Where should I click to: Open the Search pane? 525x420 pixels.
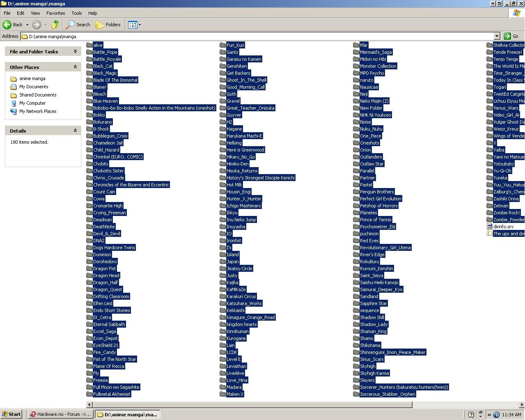tap(78, 25)
